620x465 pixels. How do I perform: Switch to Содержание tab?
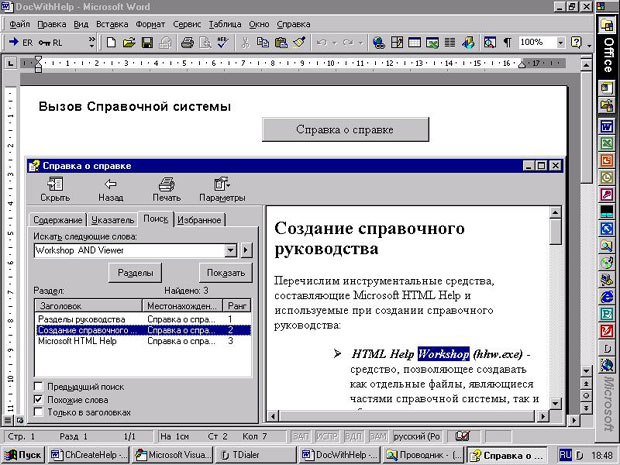[58, 220]
